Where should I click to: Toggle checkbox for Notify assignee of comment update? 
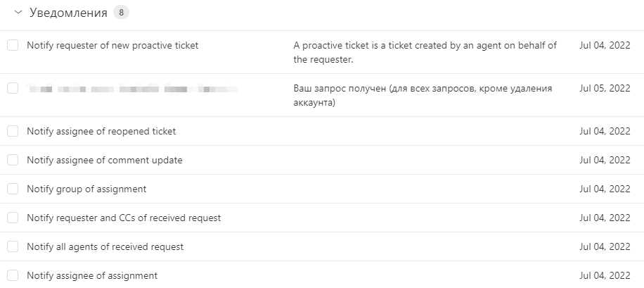(x=13, y=160)
